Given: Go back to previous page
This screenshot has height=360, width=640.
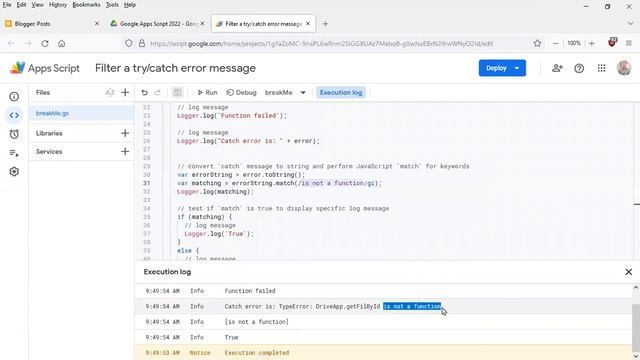Looking at the screenshot, I should [11, 43].
